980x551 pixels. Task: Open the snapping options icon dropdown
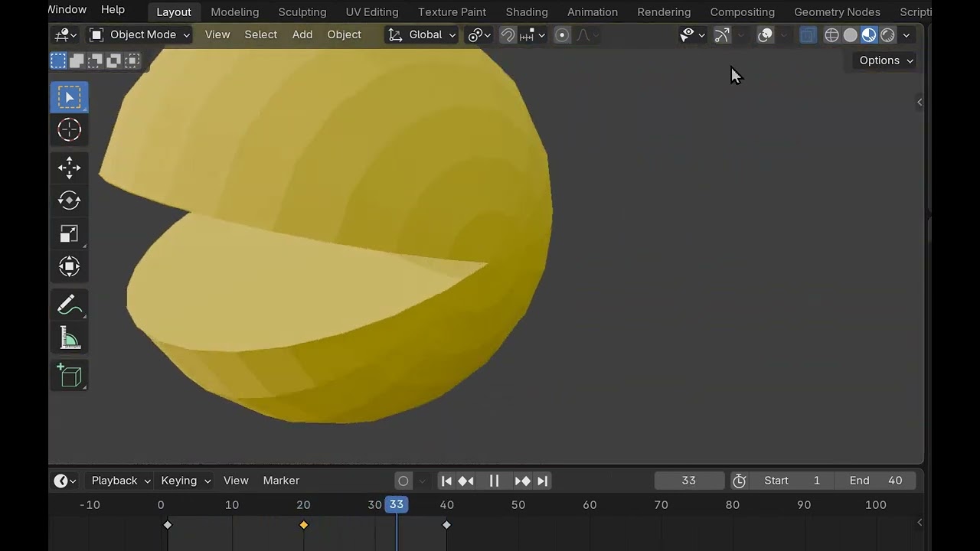[x=532, y=34]
